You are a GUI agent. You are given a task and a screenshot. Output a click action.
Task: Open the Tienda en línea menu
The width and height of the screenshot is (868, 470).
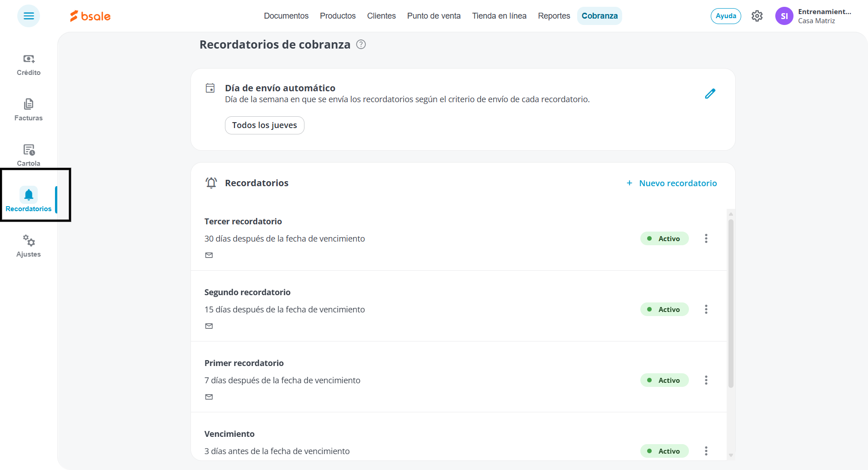coord(499,16)
